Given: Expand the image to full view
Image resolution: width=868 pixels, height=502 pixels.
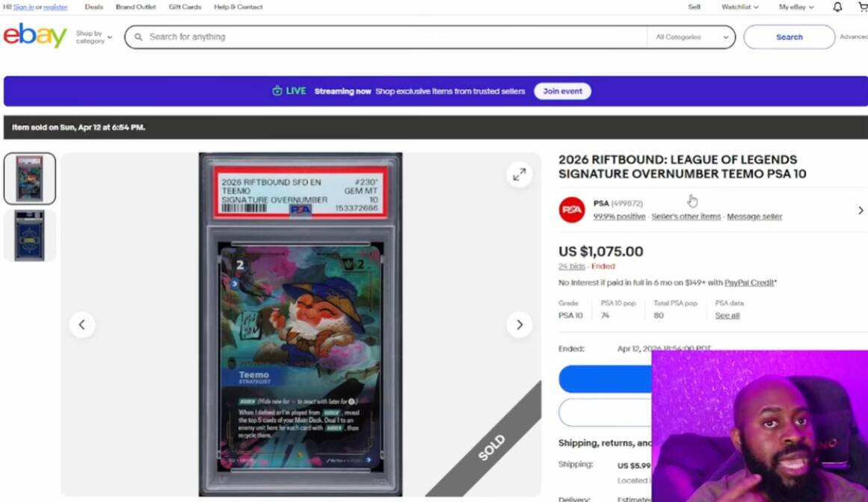Looking at the screenshot, I should [x=519, y=174].
